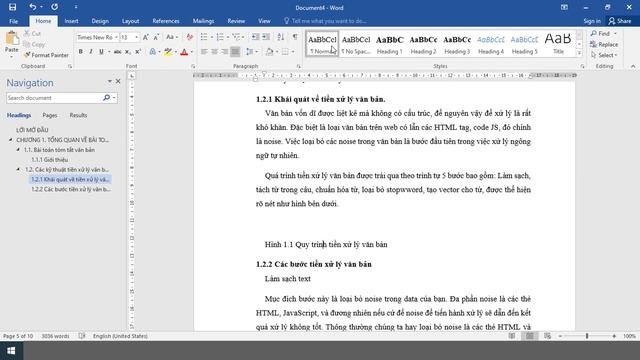Switch to Read Mode view
This screenshot has height=360, width=640.
point(512,336)
